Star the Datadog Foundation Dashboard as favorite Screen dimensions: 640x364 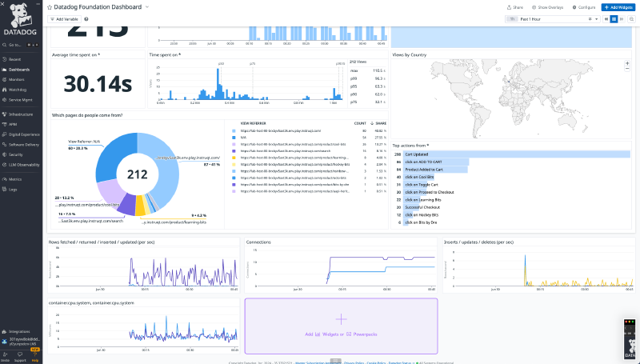[50, 6]
